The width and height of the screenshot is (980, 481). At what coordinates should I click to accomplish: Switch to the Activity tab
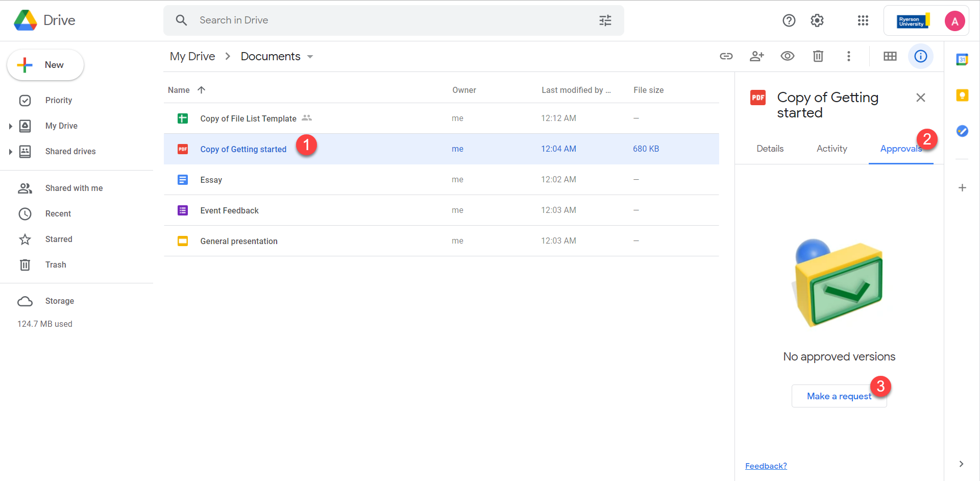[x=831, y=149]
